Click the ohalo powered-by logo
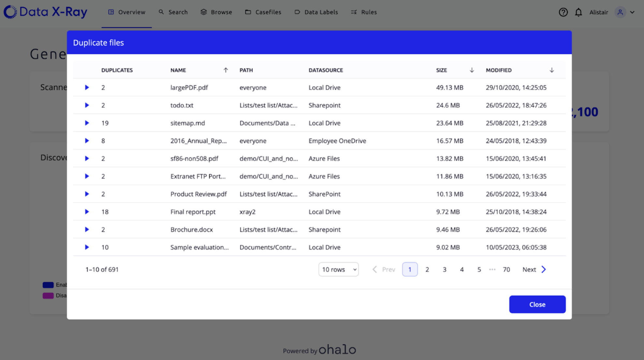644x360 pixels. 337,349
